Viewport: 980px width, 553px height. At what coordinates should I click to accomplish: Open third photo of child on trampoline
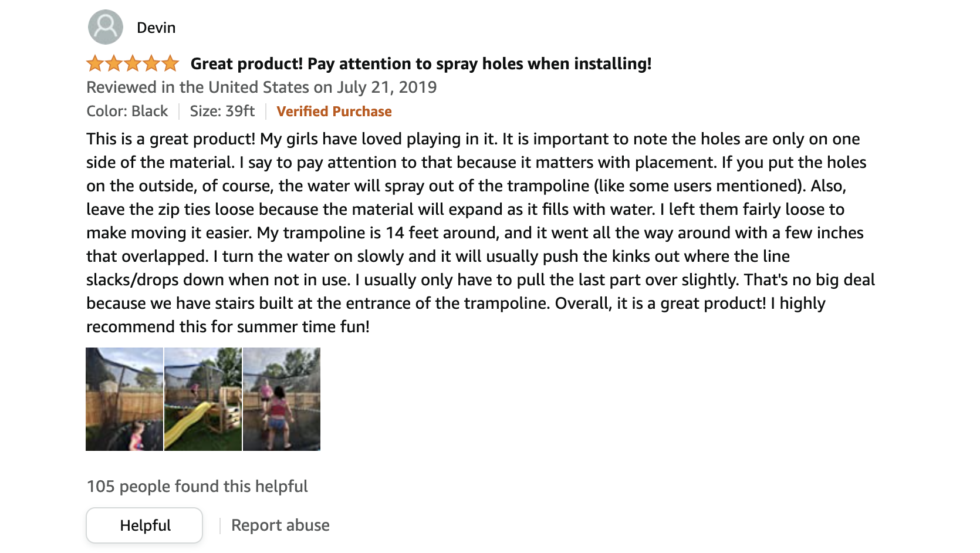point(282,399)
